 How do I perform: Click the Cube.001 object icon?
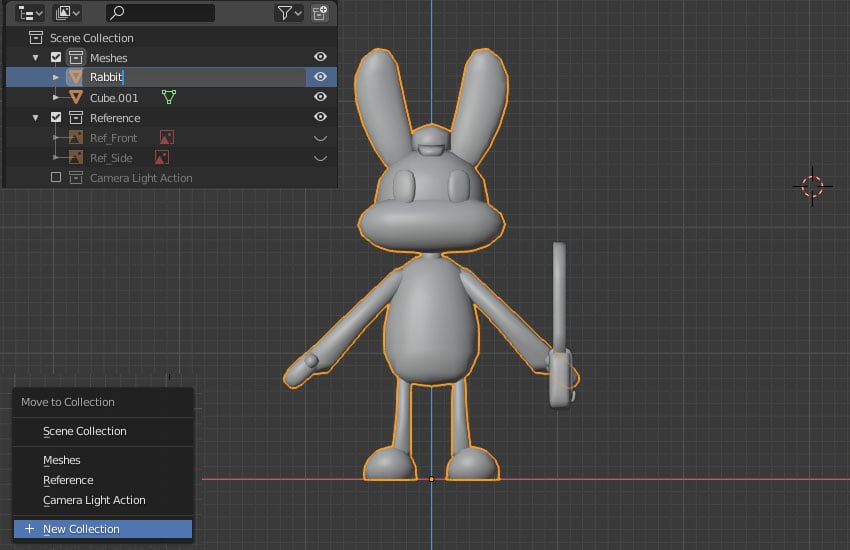click(x=76, y=97)
